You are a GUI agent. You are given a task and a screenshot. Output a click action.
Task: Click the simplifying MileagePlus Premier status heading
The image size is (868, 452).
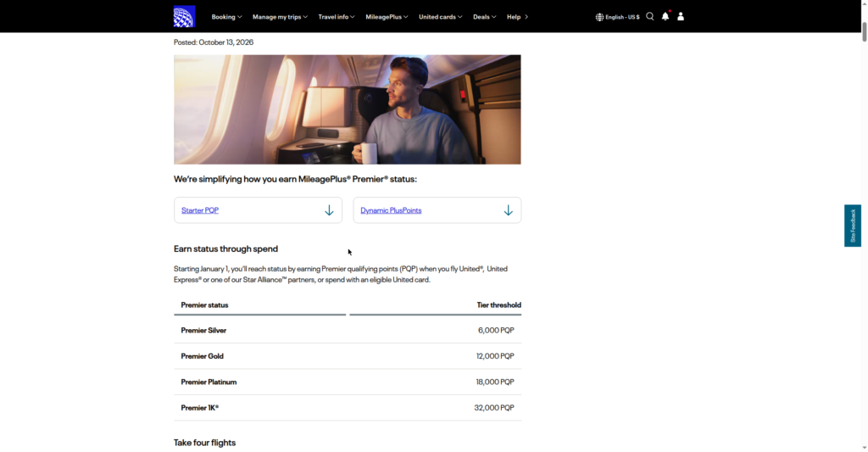point(295,180)
